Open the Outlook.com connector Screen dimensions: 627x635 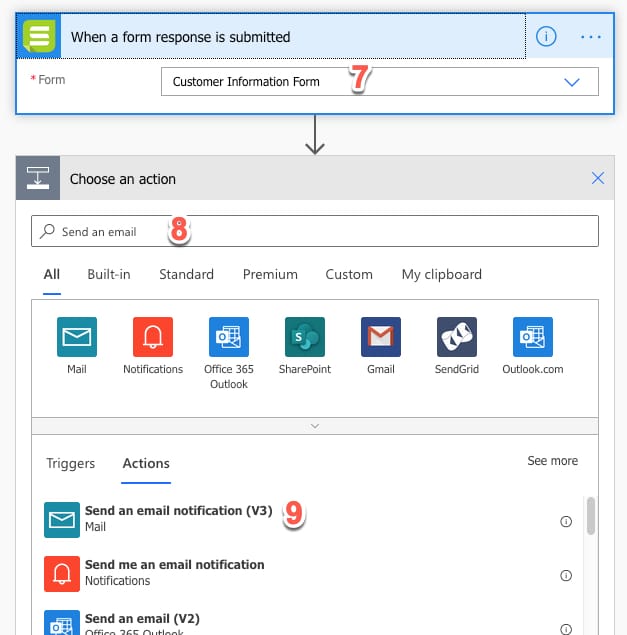click(x=533, y=337)
